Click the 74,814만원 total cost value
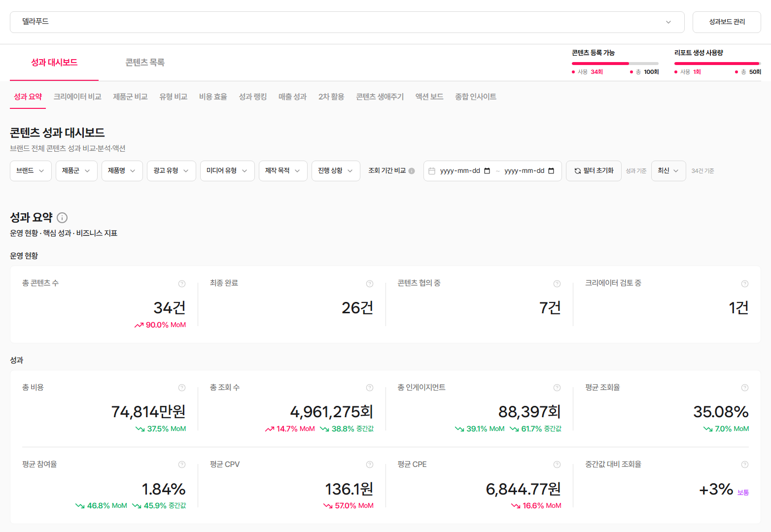This screenshot has width=771, height=532. coord(148,412)
